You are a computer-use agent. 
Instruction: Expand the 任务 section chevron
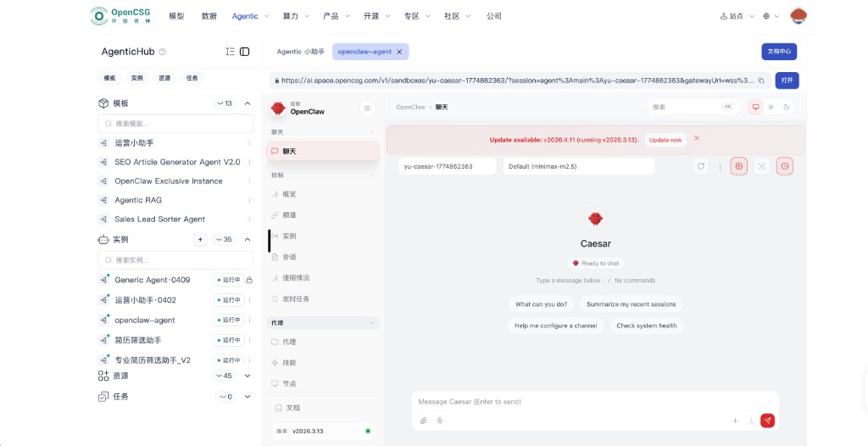point(248,397)
